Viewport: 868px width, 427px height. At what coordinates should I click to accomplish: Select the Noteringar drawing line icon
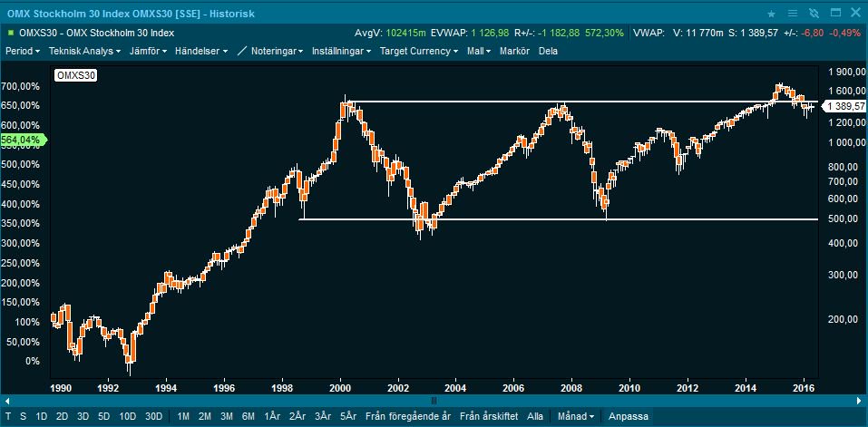[242, 51]
